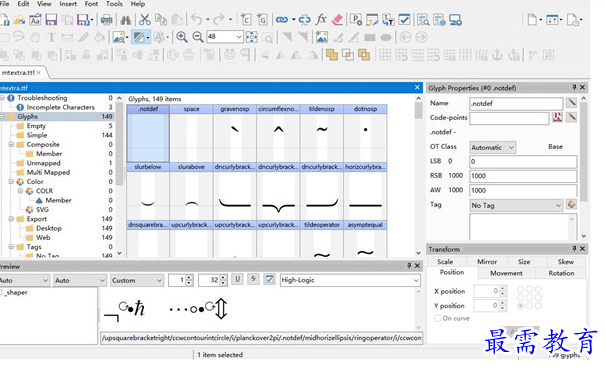Select the Unmapped category

(43, 163)
